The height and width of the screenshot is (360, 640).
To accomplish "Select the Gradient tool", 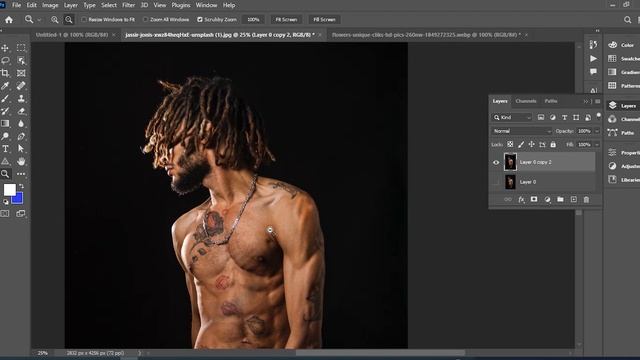I will pos(5,123).
